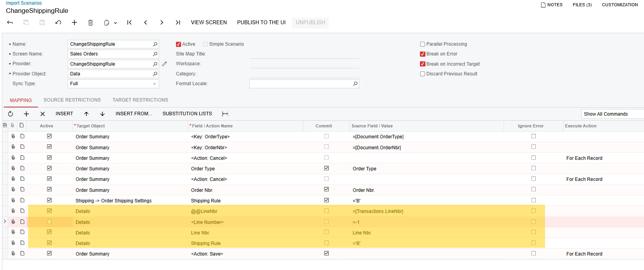644x270 pixels.
Task: Open lookup for Provider field
Action: click(155, 64)
